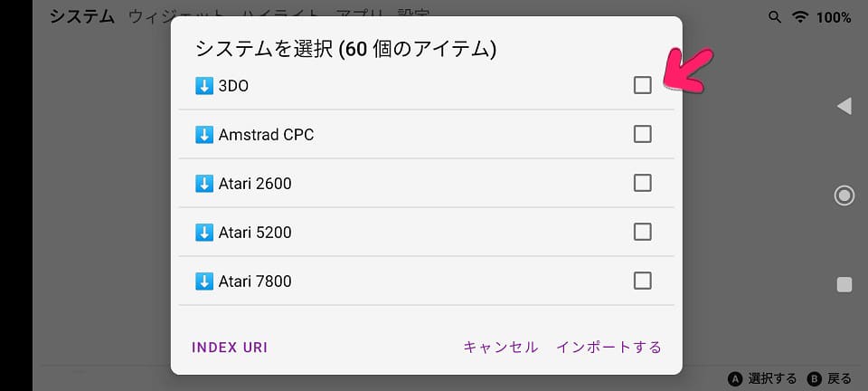Tap the Android home circle button
The height and width of the screenshot is (391, 868).
[x=844, y=195]
